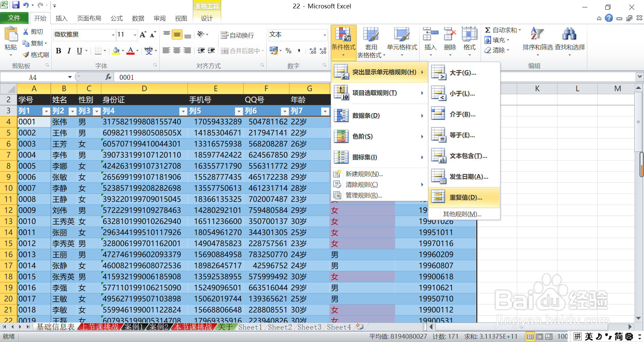This screenshot has width=644, height=342.
Task: Click the Help question mark icon
Action: coord(609,18)
